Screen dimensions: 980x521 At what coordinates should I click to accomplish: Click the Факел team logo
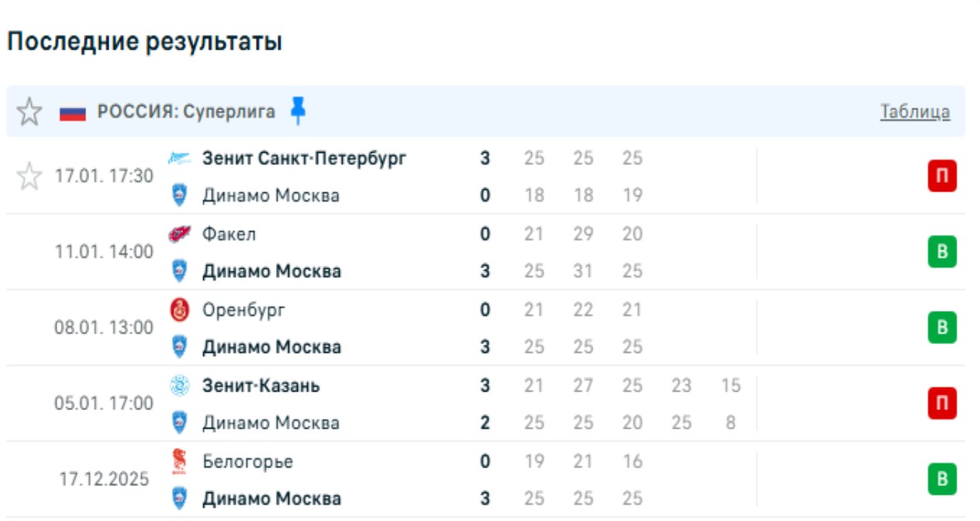point(179,233)
